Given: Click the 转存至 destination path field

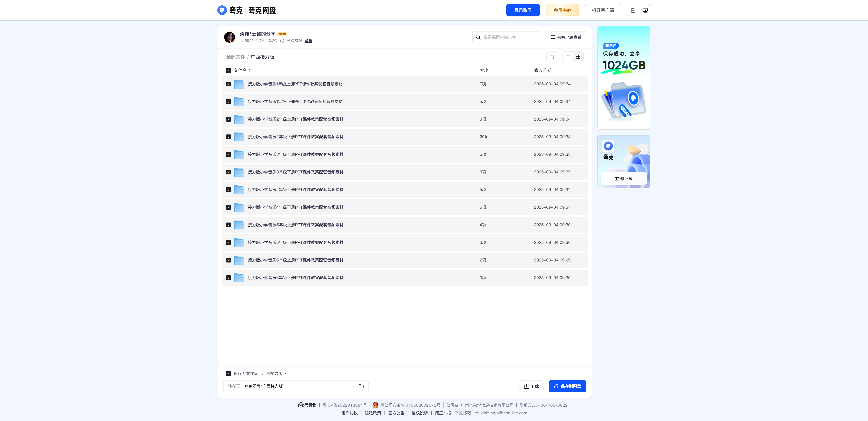Looking at the screenshot, I should tap(296, 386).
